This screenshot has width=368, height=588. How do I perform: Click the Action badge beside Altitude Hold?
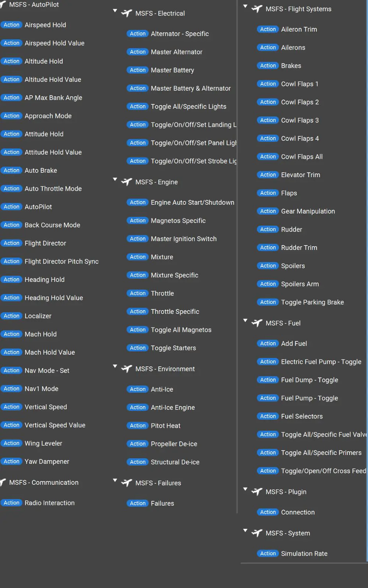(11, 61)
